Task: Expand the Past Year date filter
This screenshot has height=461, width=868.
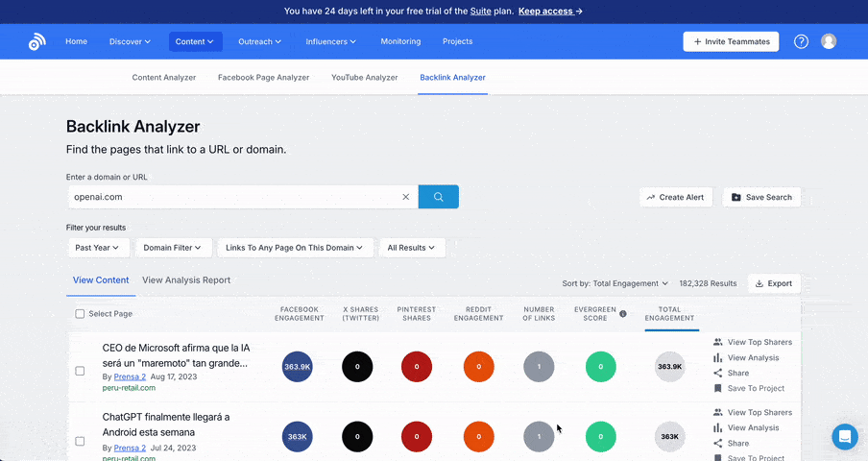Action: click(99, 248)
